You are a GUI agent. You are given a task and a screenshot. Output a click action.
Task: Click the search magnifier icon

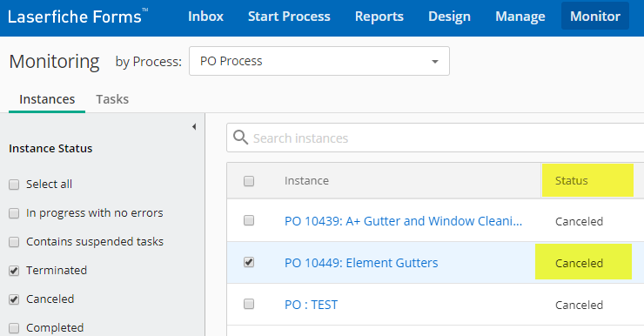tap(240, 138)
